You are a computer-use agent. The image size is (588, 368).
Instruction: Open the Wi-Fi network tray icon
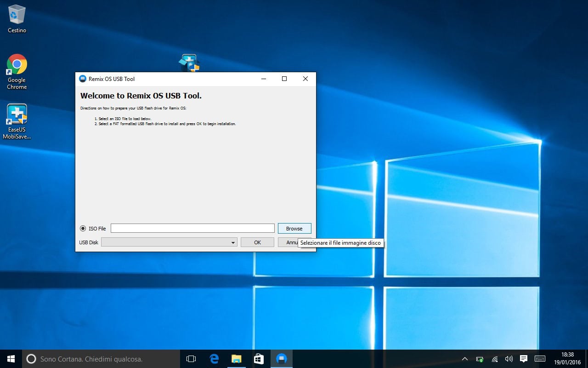tap(495, 359)
